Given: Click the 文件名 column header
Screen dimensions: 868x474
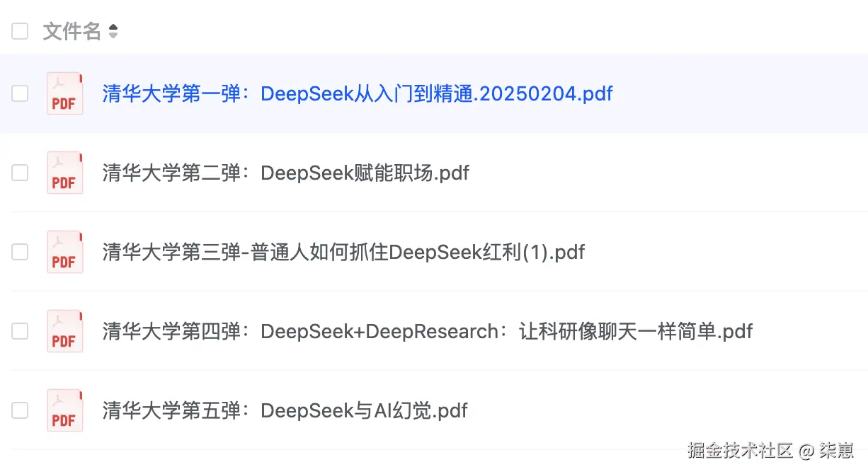Looking at the screenshot, I should click(72, 31).
